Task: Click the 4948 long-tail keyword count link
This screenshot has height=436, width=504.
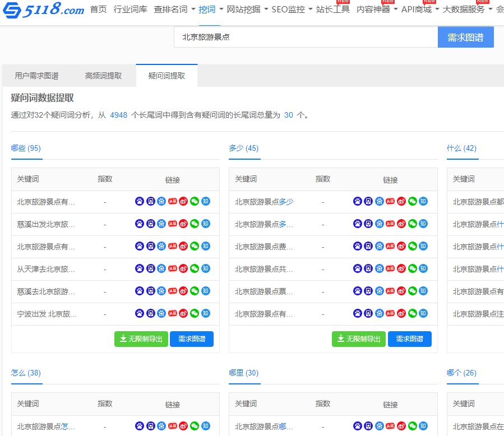Action: point(119,115)
